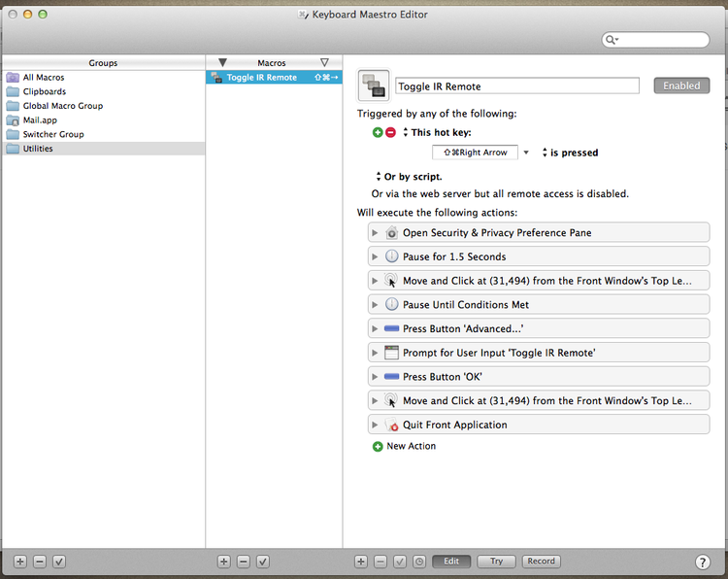Expand Quit Front Application action
Screen dimensions: 728x579
click(375, 425)
